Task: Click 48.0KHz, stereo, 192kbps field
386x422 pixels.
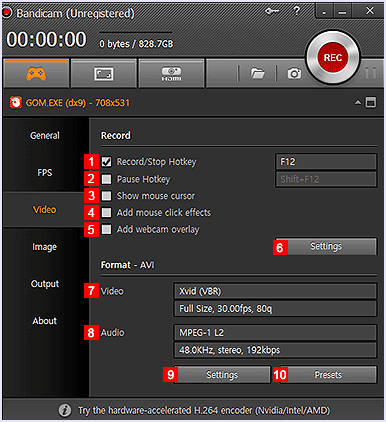Action: coord(275,350)
